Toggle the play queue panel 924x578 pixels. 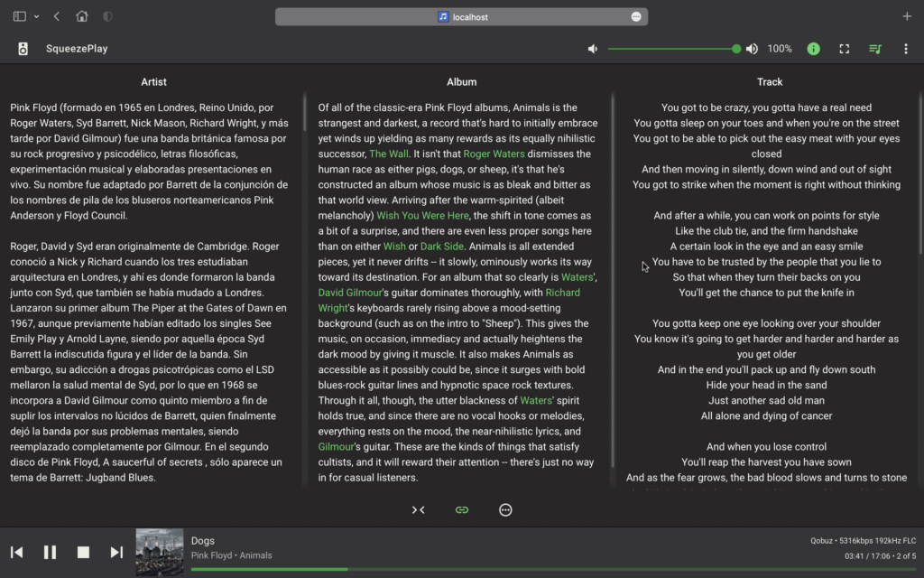pos(875,49)
